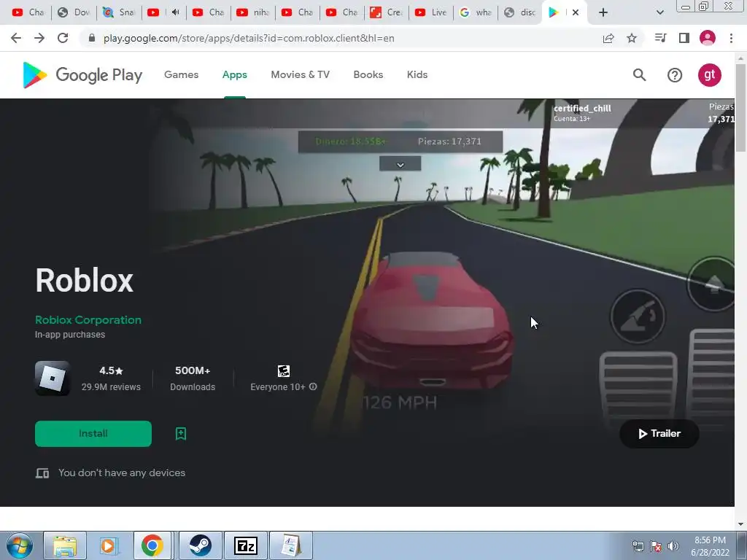Viewport: 747px width, 560px height.
Task: Open the notepad document taskbar icon
Action: [x=291, y=545]
